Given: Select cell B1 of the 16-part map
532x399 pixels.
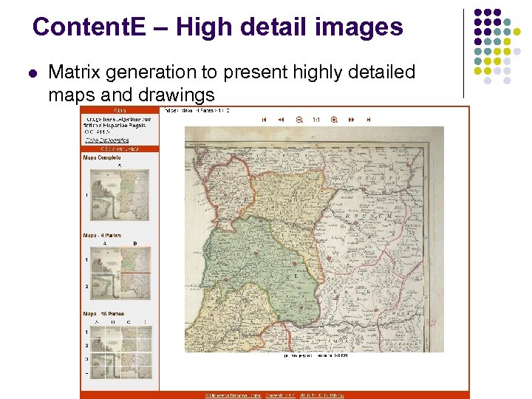Looking at the screenshot, I should pos(113,332).
